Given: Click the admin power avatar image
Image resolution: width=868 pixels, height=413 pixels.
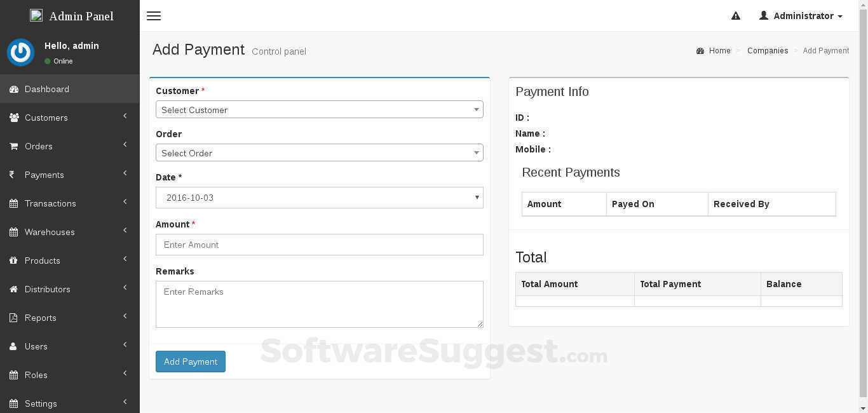Looking at the screenshot, I should click(20, 53).
